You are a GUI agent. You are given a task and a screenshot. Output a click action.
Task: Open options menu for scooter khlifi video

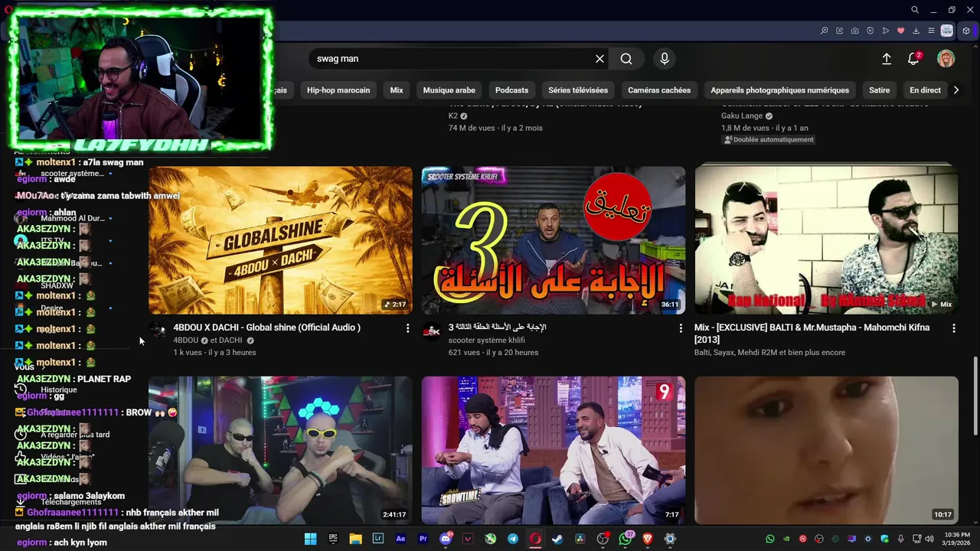pyautogui.click(x=681, y=328)
